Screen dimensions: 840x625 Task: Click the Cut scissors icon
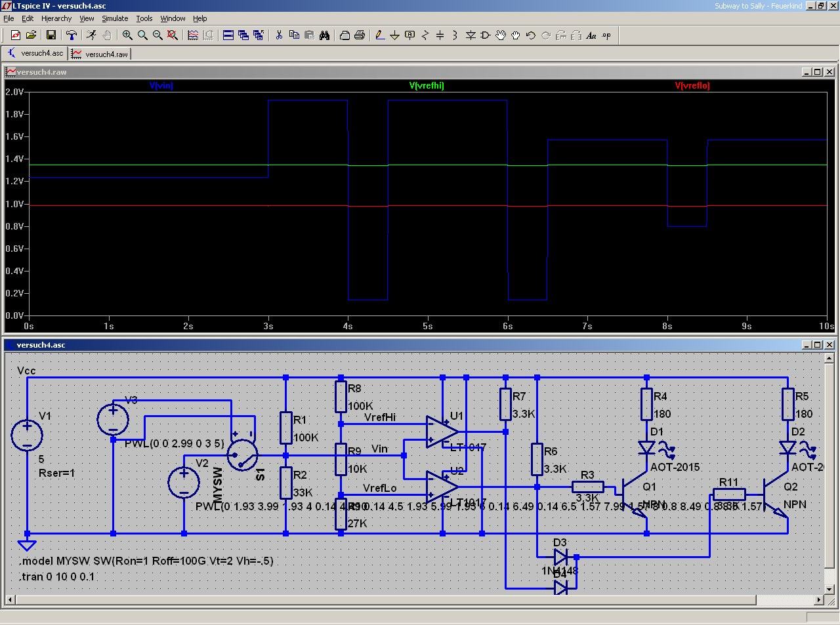pos(279,35)
